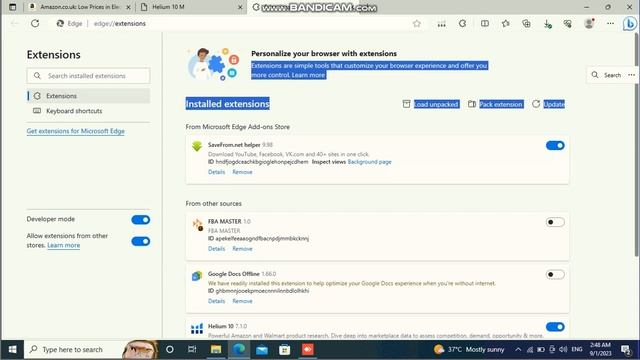Click the back arrow in the toolbar
Viewport: 640px width, 360px height.
click(x=14, y=23)
